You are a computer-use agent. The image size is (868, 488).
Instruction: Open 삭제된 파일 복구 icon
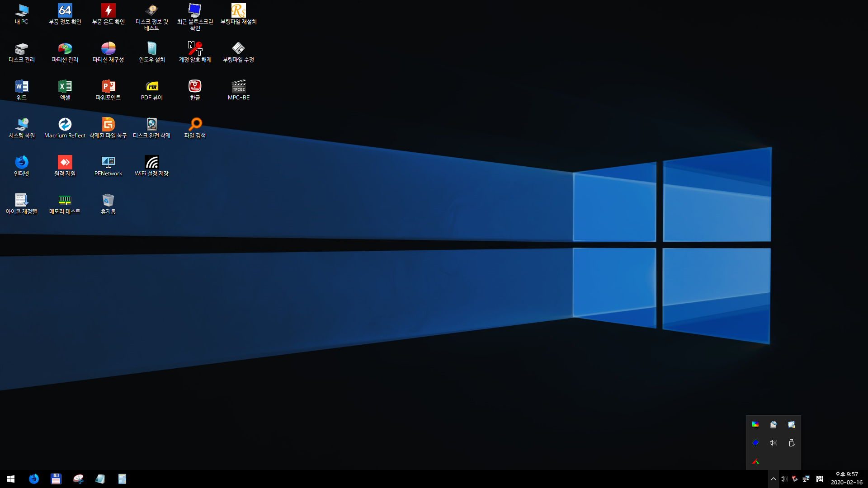click(x=108, y=128)
